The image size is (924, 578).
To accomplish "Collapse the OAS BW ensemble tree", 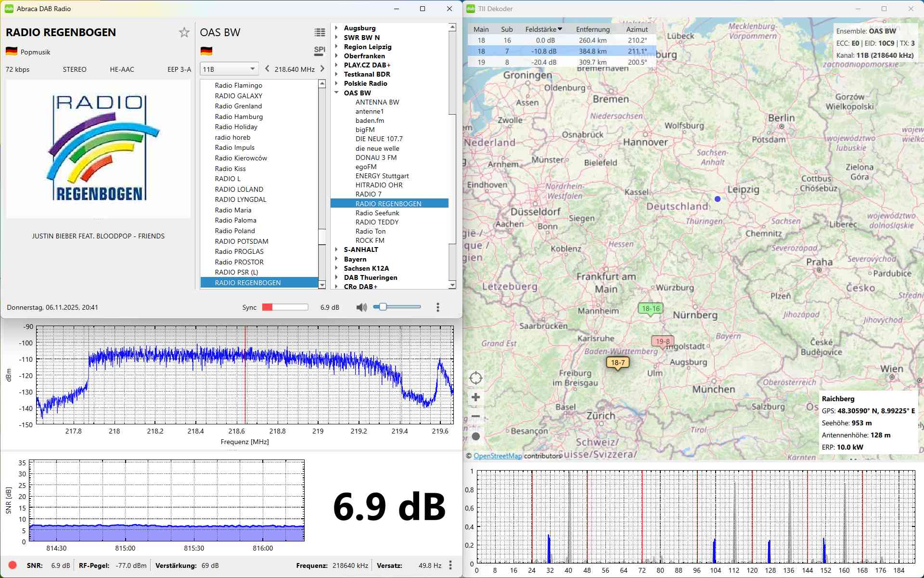I will click(336, 93).
